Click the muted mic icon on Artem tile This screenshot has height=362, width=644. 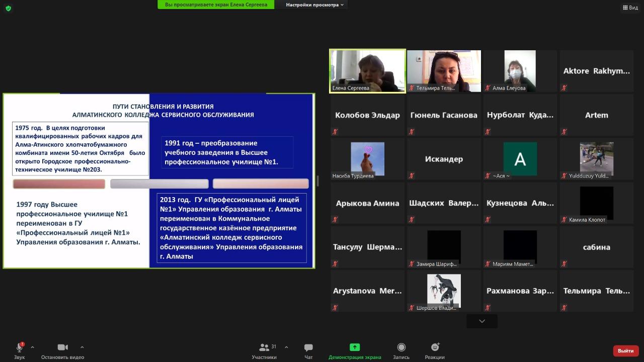tap(565, 132)
